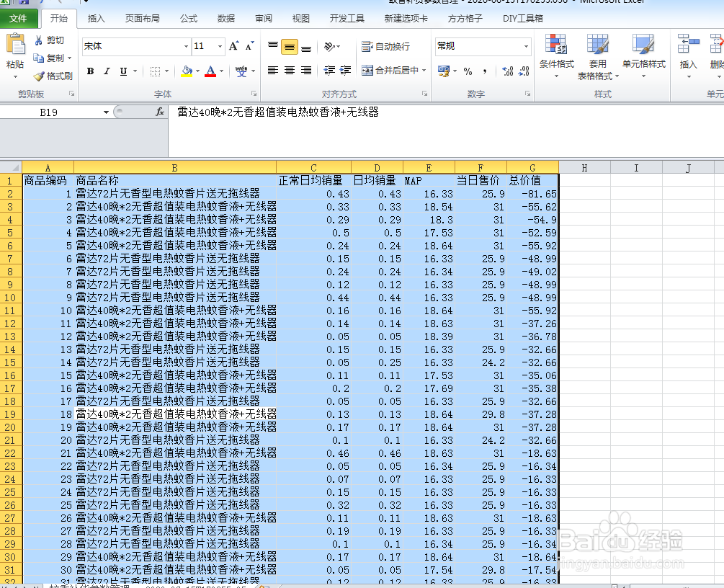724x588 pixels.
Task: Click the formula bar text
Action: (277, 112)
